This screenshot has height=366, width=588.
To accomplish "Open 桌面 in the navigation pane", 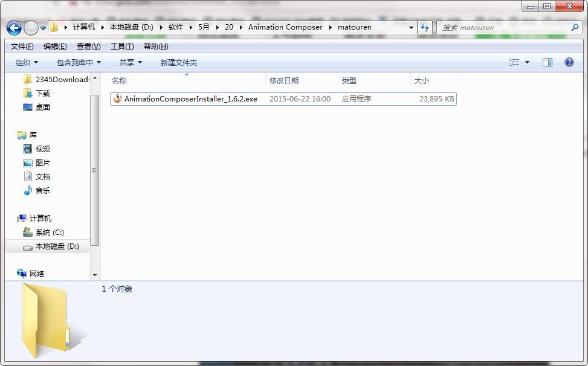I will click(x=37, y=107).
